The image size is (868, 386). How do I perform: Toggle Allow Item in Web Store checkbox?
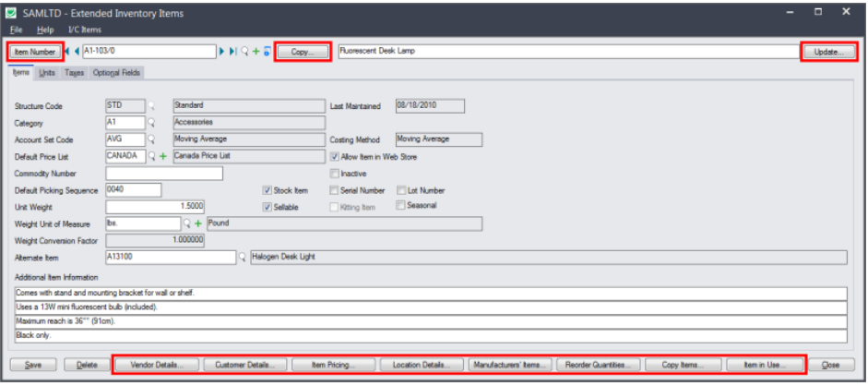334,157
